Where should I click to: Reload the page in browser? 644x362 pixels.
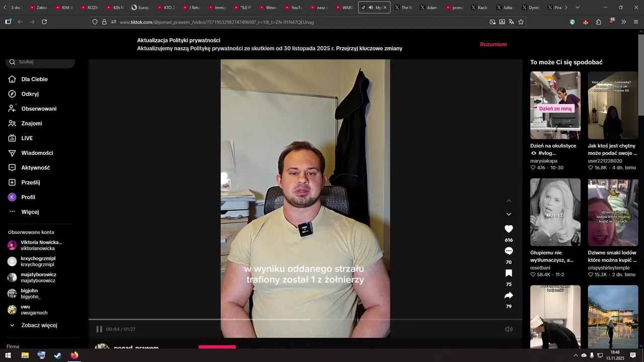44,22
